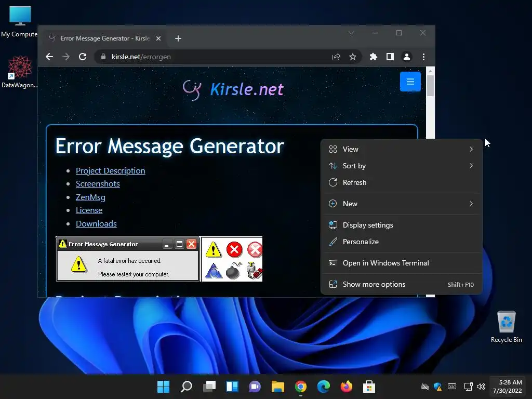Open Widgets from taskbar
Viewport: 532px width, 399px height.
(232, 386)
